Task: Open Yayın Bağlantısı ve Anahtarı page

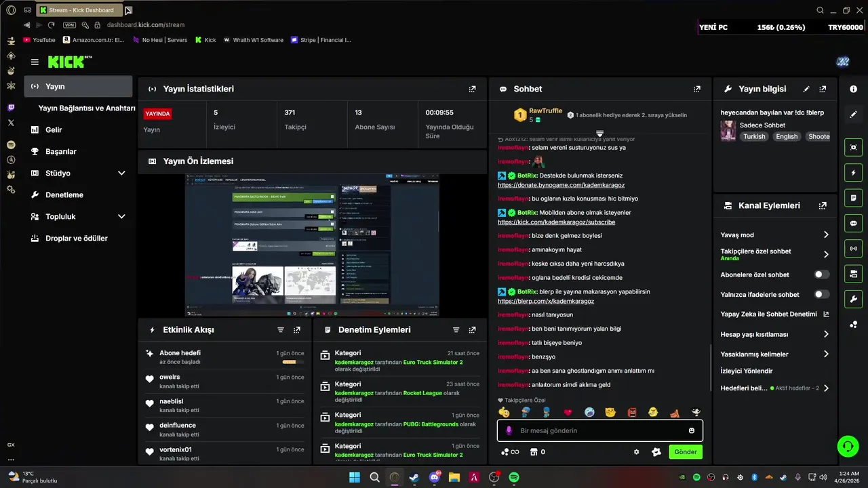Action: 87,108
